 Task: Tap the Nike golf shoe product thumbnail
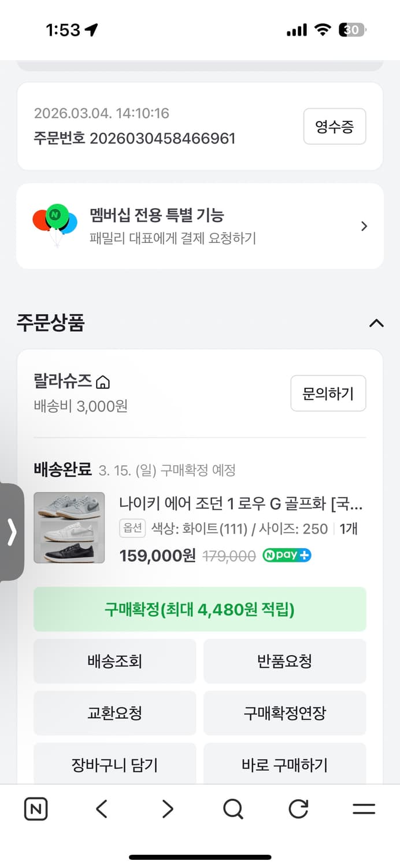coord(69,527)
